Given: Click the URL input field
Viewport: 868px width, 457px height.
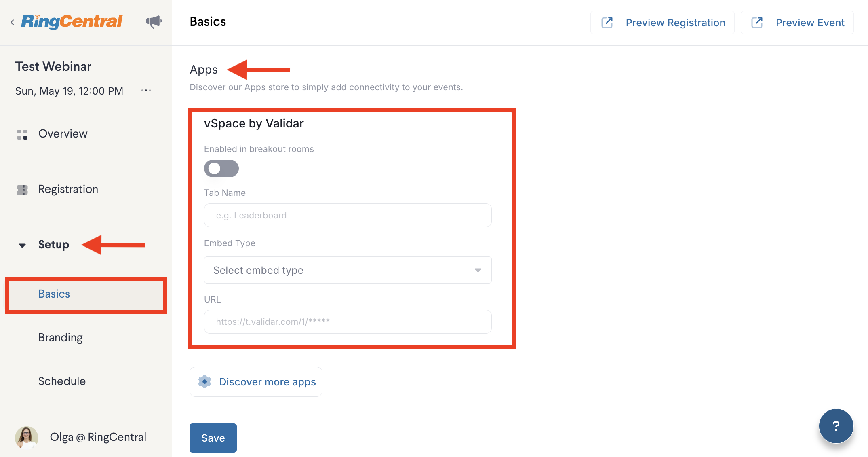Looking at the screenshot, I should point(348,322).
